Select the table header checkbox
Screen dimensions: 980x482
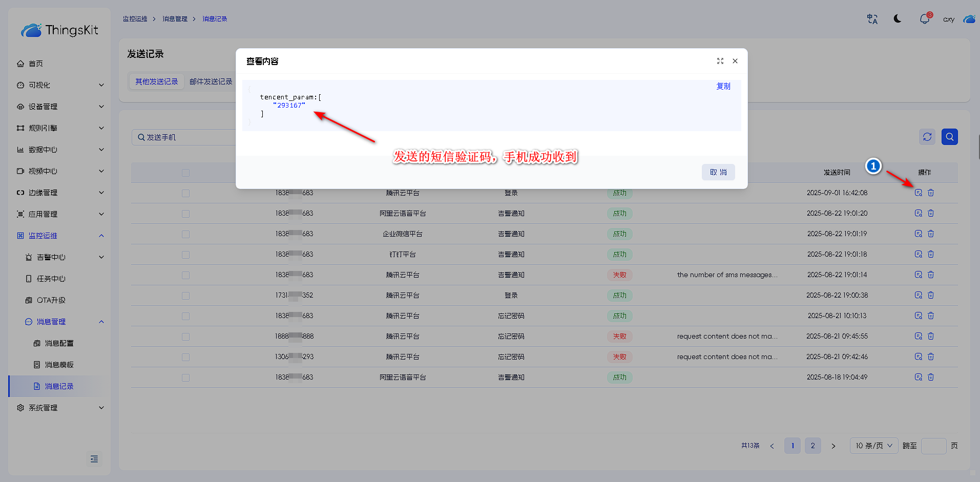coord(185,173)
